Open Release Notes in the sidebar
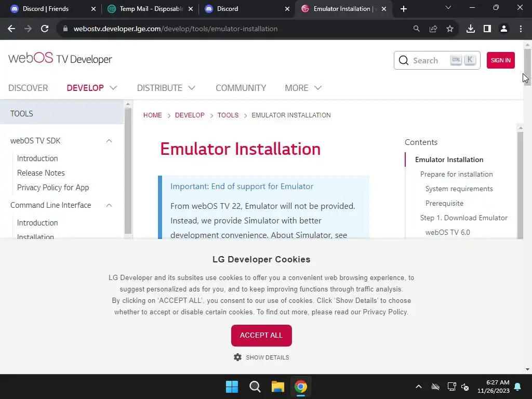532x399 pixels. [x=41, y=172]
